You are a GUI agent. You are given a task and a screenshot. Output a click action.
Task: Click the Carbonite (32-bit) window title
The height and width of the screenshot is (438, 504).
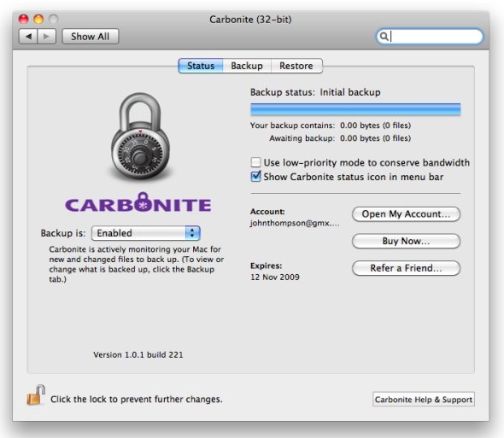[250, 20]
